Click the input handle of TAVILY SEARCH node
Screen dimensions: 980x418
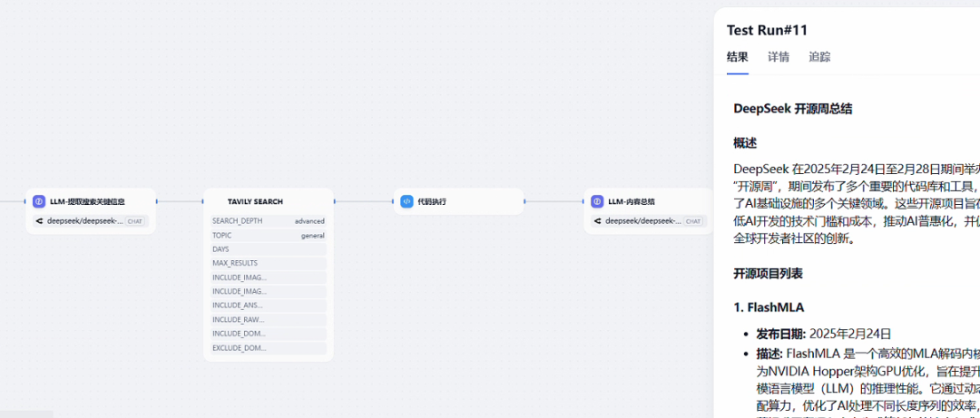pyautogui.click(x=203, y=201)
